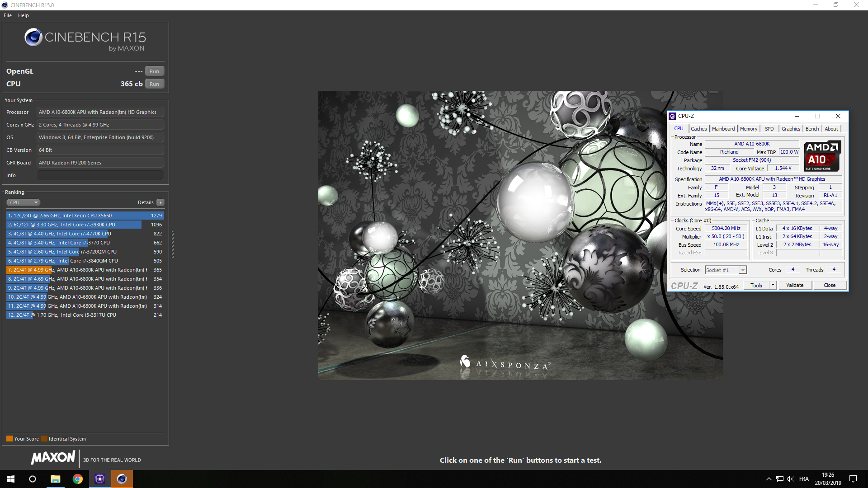Click the Tools button in CPU-Z
This screenshot has height=488, width=868.
pos(756,286)
